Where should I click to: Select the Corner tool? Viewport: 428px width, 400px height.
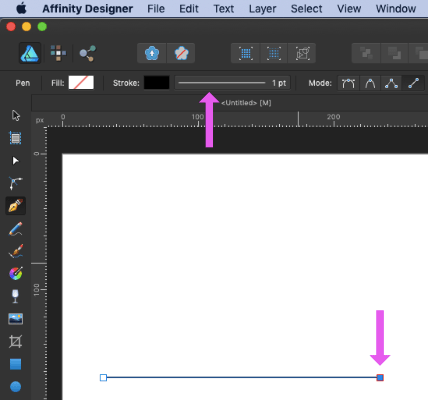click(x=16, y=183)
